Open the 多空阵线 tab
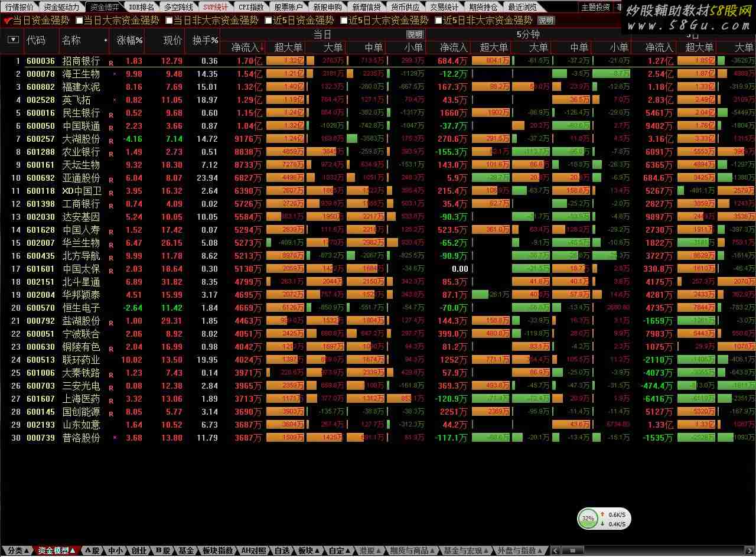 point(178,7)
